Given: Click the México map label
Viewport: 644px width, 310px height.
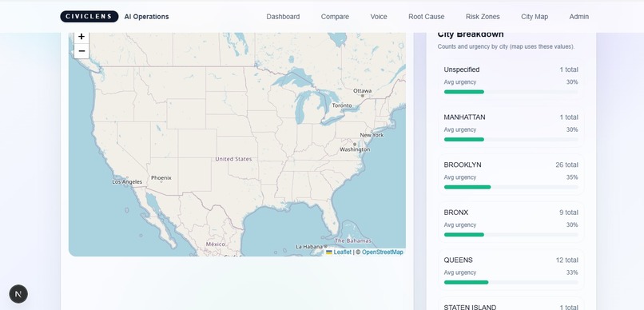Looking at the screenshot, I should (x=215, y=244).
